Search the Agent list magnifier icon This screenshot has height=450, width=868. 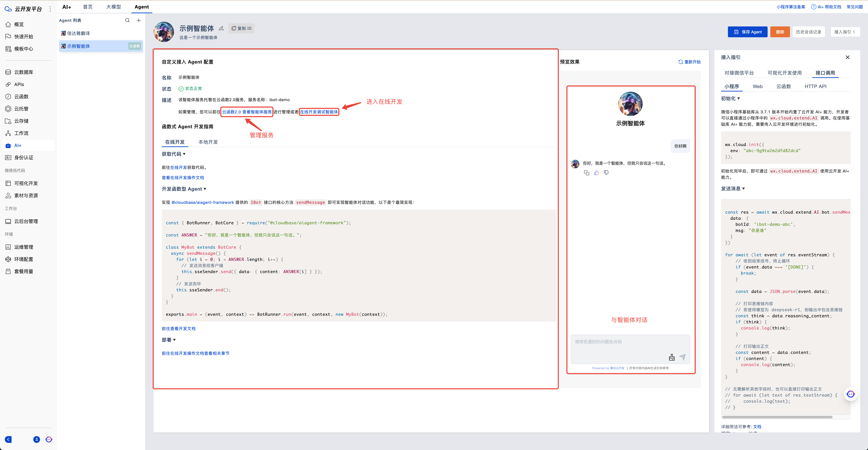click(x=127, y=20)
